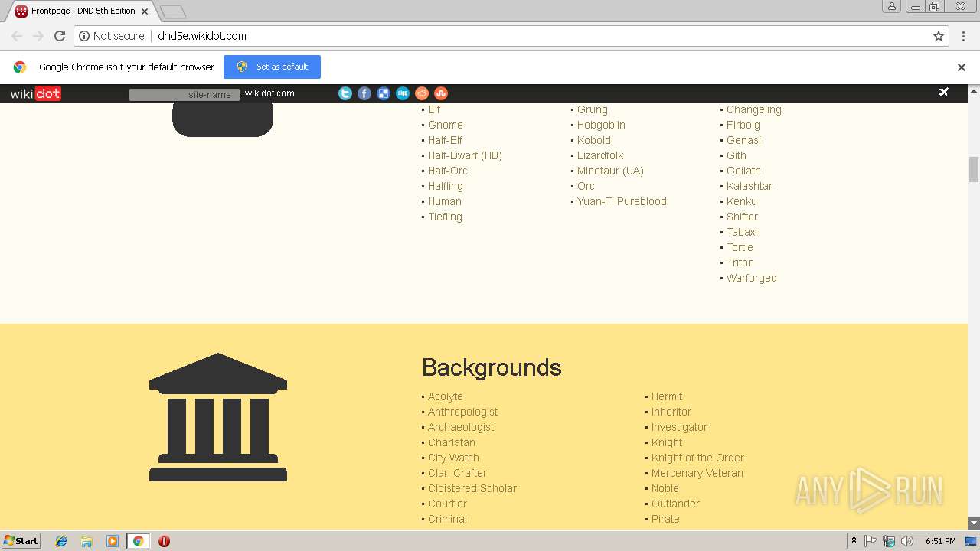
Task: Open the Cloistered Scholar background link
Action: click(x=472, y=488)
